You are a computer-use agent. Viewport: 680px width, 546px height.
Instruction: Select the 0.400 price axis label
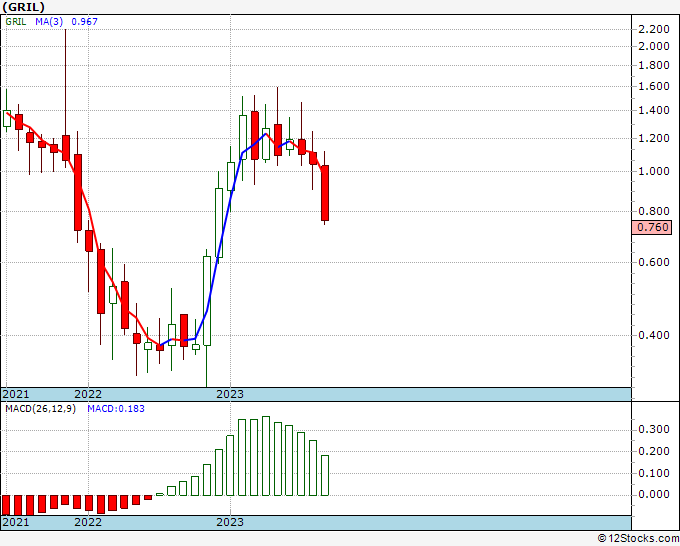[654, 335]
